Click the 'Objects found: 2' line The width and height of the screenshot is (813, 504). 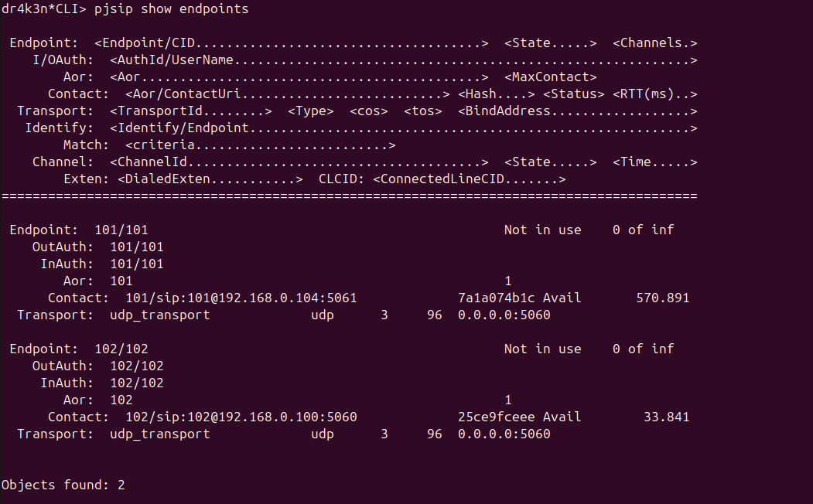(x=63, y=485)
